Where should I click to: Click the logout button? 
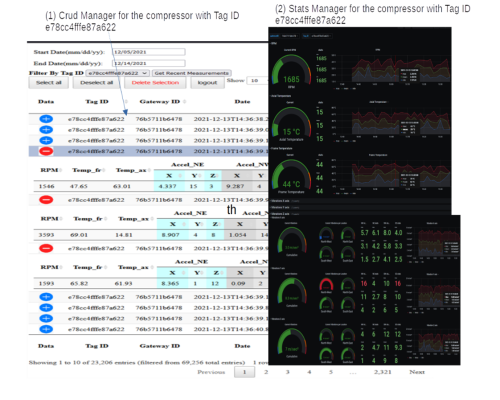pyautogui.click(x=207, y=83)
